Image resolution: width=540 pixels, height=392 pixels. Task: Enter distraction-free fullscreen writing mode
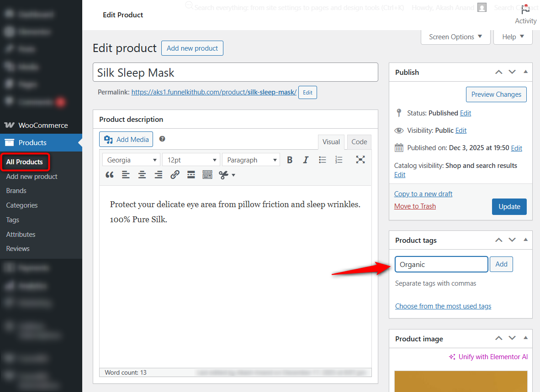(x=360, y=159)
